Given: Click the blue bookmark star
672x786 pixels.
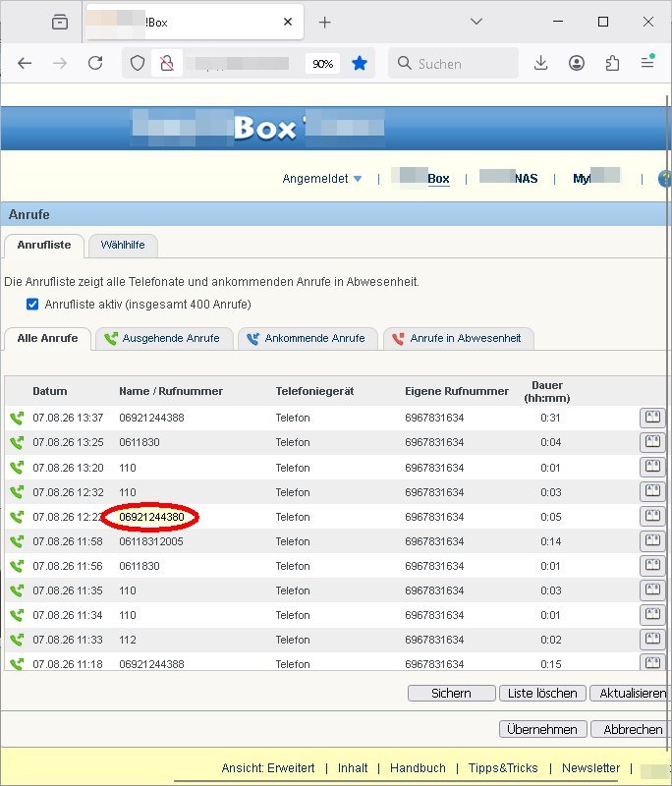Looking at the screenshot, I should point(360,63).
